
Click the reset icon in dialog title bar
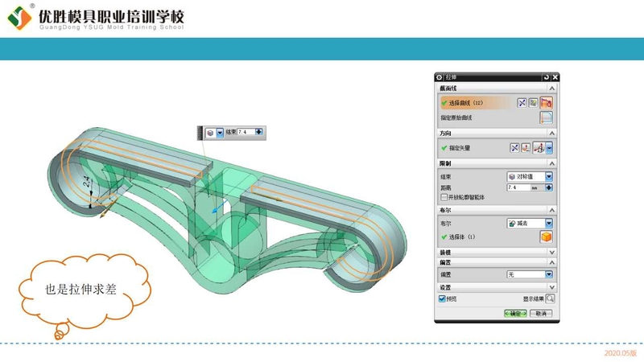point(547,77)
